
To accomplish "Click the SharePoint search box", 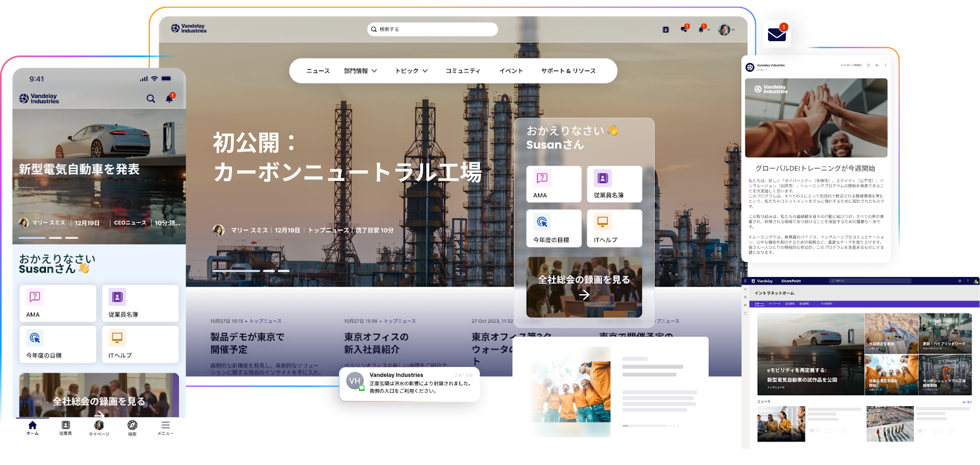I will tap(870, 281).
